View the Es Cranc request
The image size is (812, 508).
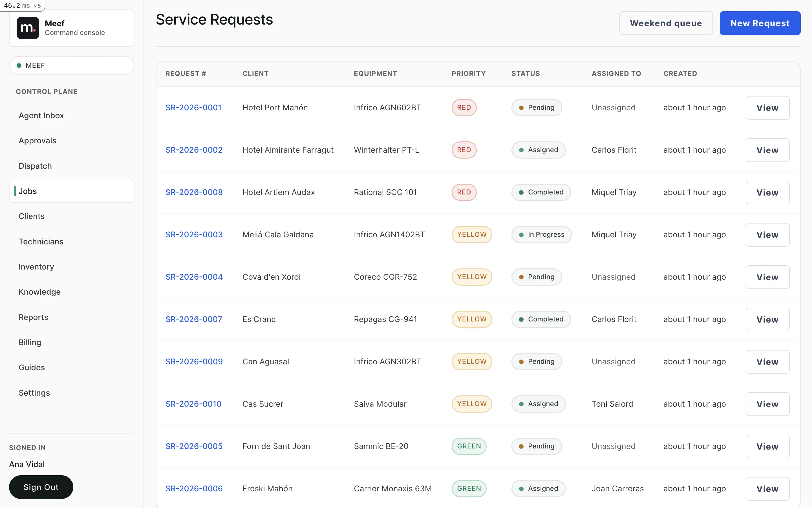[x=767, y=319]
